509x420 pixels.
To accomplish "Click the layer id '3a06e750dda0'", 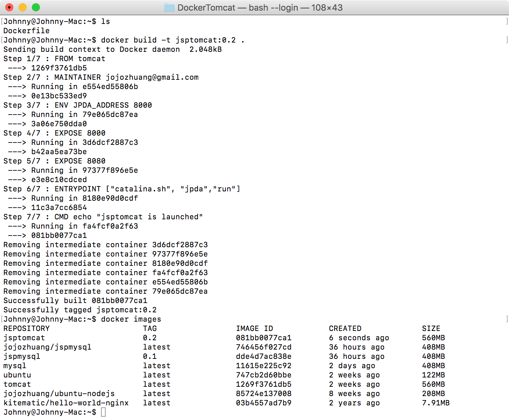I will coord(59,124).
